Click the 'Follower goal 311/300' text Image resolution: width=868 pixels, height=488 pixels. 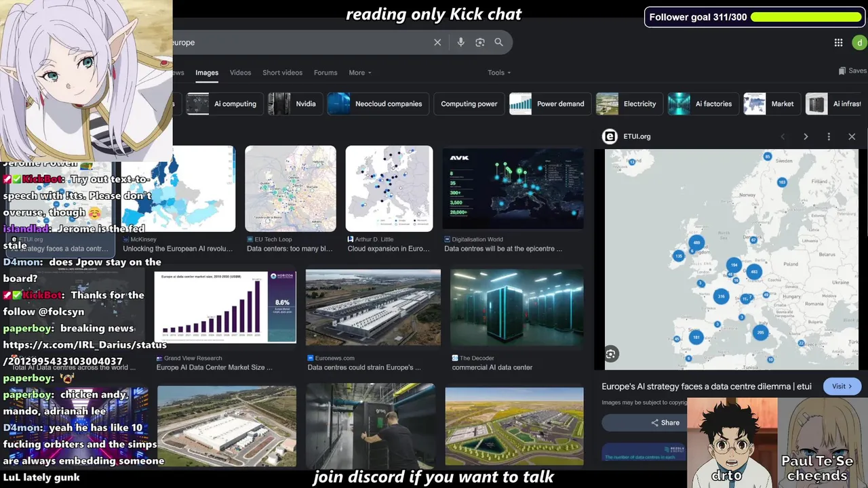698,17
